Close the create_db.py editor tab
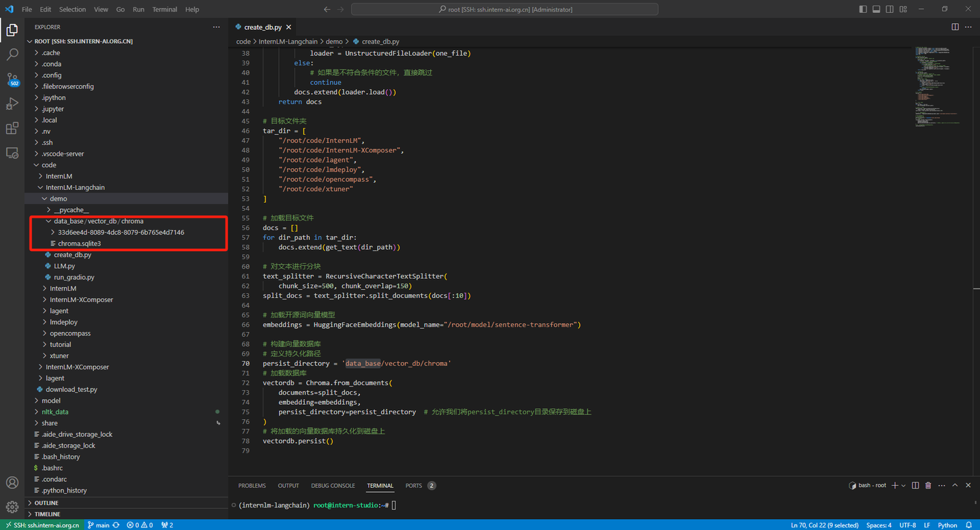980x530 pixels. pos(289,27)
